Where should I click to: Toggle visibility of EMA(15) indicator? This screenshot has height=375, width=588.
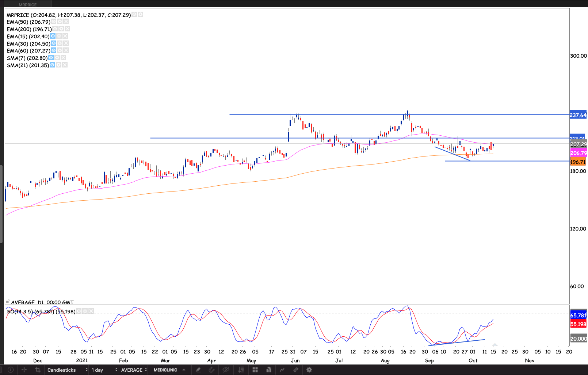click(x=53, y=36)
